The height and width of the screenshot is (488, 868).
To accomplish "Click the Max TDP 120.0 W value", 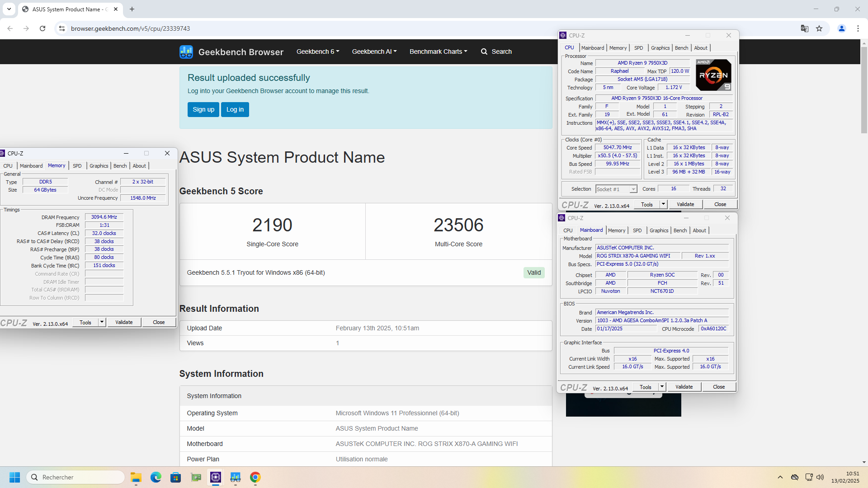I will pos(679,71).
